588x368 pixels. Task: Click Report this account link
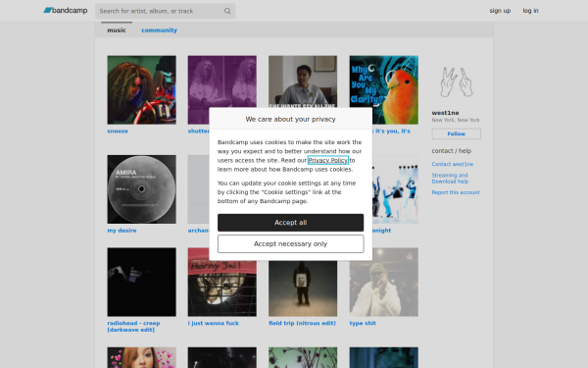456,192
